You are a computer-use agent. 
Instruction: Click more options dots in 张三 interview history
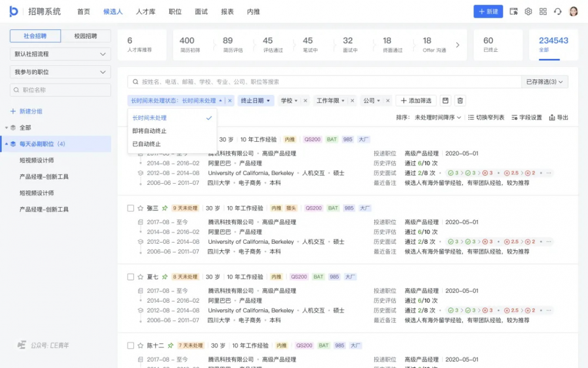coord(549,242)
